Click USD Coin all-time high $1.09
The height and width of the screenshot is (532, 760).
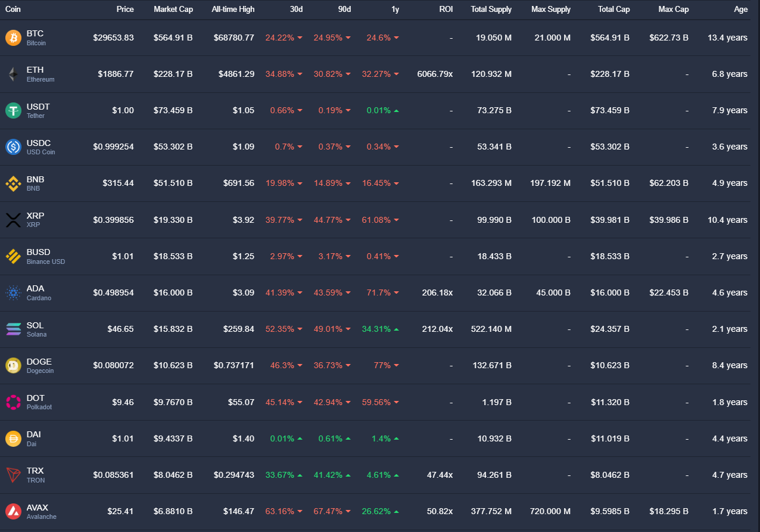click(x=244, y=147)
